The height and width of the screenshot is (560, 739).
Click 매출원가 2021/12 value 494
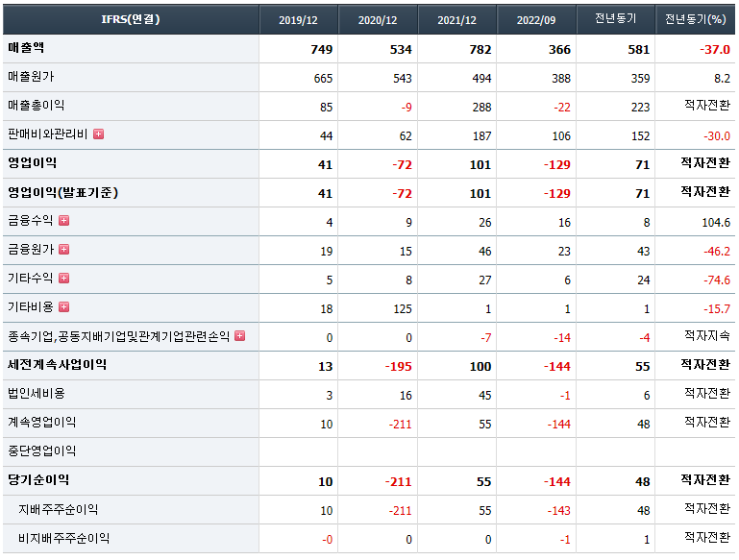click(x=481, y=78)
